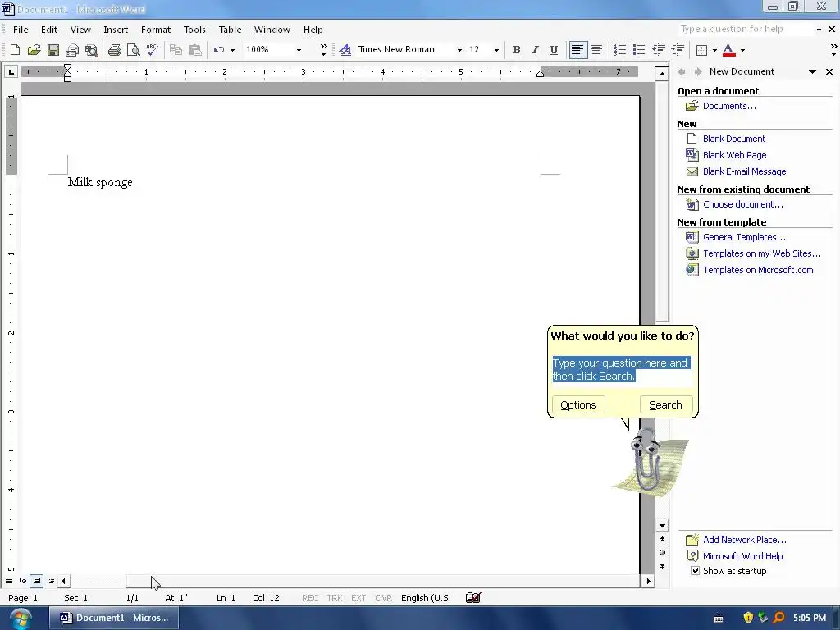Viewport: 840px width, 630px height.
Task: Switch to Normal View button at bottom left
Action: [x=9, y=580]
